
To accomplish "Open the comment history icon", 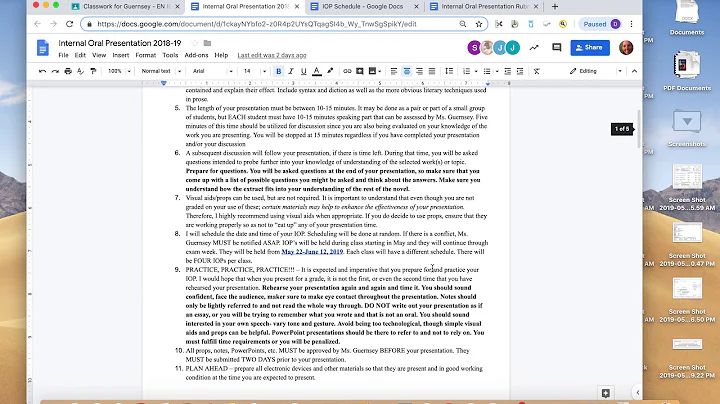I will pos(557,47).
